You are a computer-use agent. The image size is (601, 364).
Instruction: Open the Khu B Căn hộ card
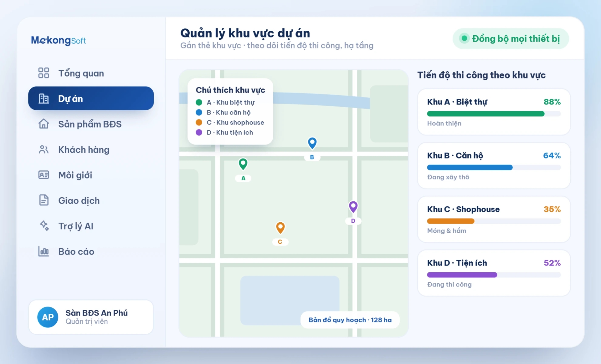click(494, 166)
